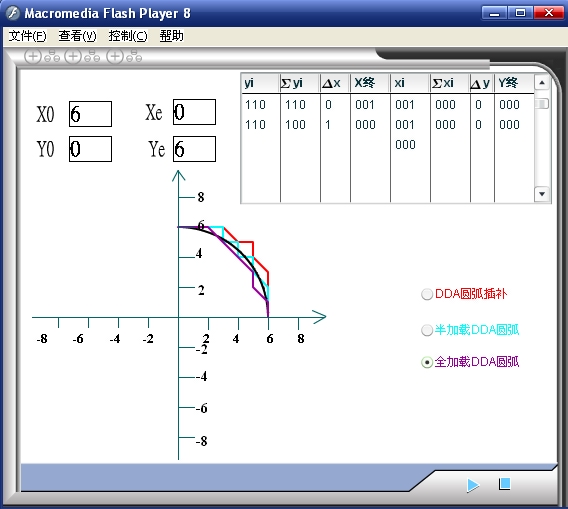The height and width of the screenshot is (509, 568).
Task: Click the first plus circle icon in toolbar
Action: pyautogui.click(x=33, y=57)
